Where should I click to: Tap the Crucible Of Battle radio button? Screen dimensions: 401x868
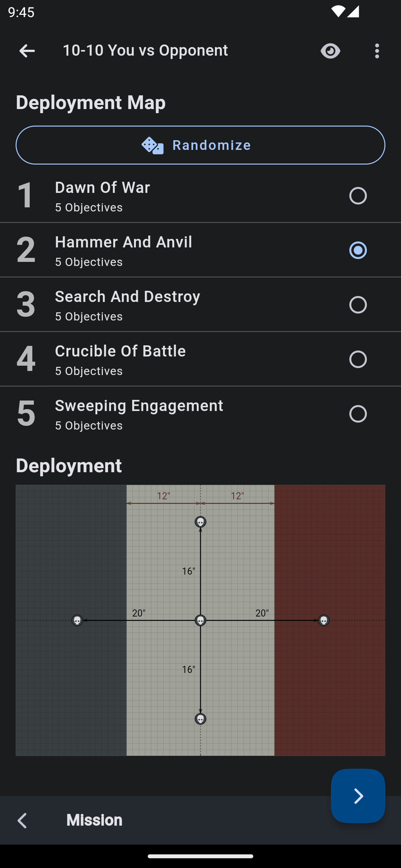358,359
